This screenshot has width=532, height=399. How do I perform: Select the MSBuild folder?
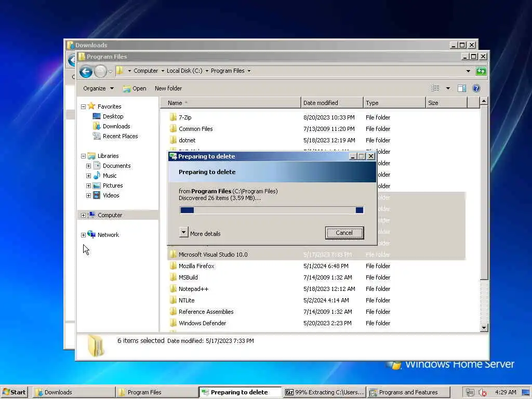click(x=188, y=277)
